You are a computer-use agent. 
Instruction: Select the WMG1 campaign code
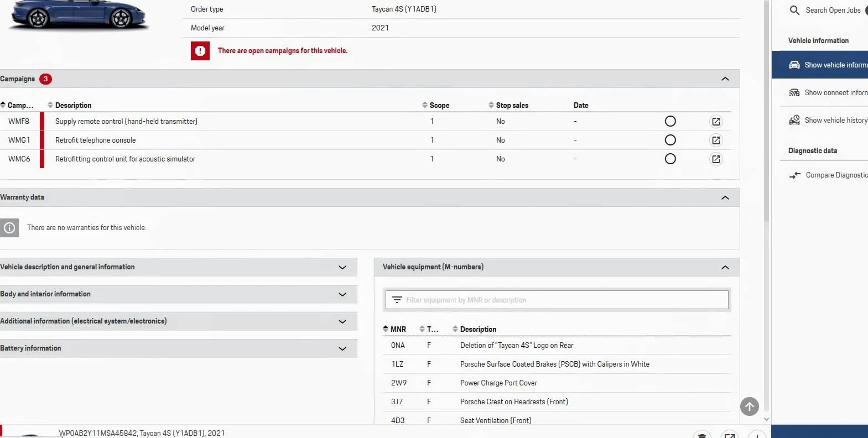coord(19,140)
